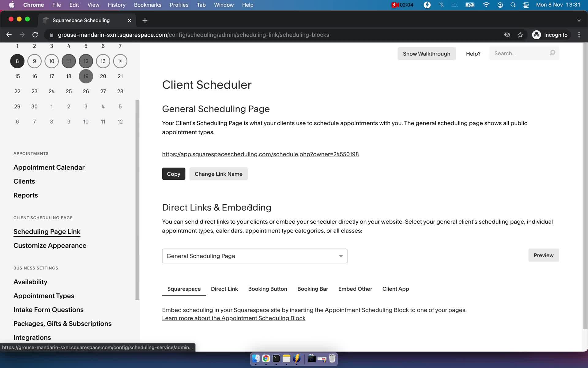Select date 19 in the mini calendar

pyautogui.click(x=86, y=76)
